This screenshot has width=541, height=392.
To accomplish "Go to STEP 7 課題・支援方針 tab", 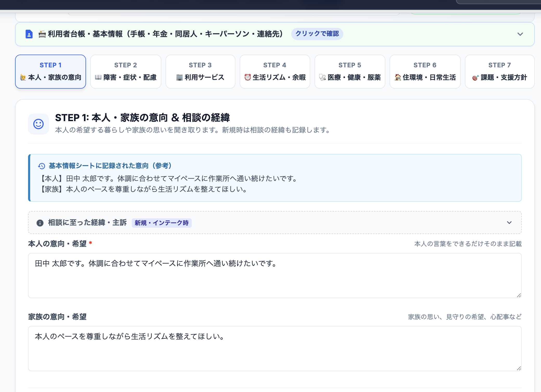I will 500,71.
